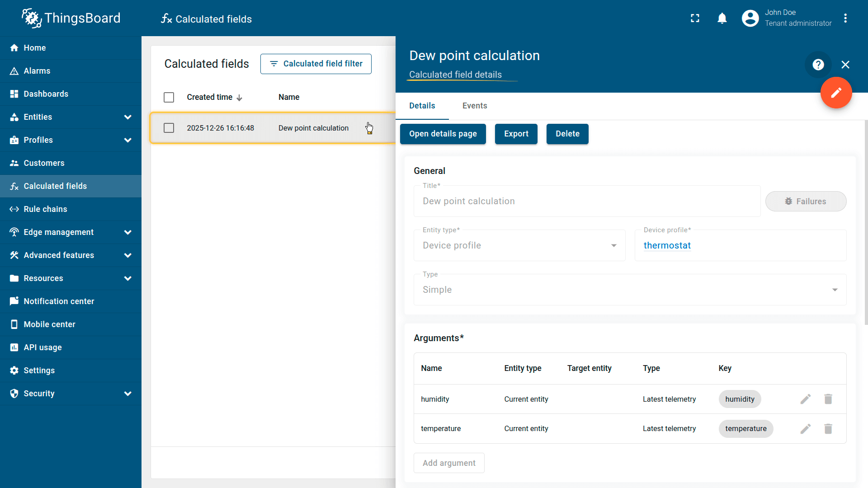
Task: Check the Dew point calculation row checkbox
Action: (x=169, y=128)
